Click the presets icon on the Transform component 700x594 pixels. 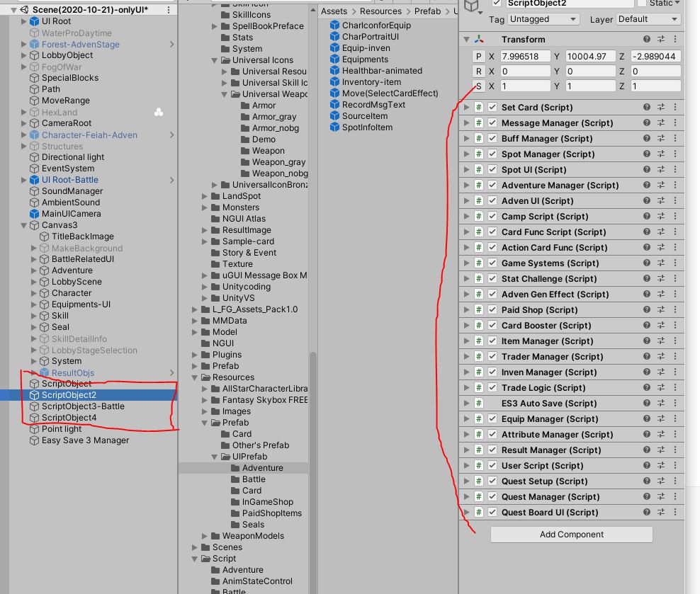662,39
